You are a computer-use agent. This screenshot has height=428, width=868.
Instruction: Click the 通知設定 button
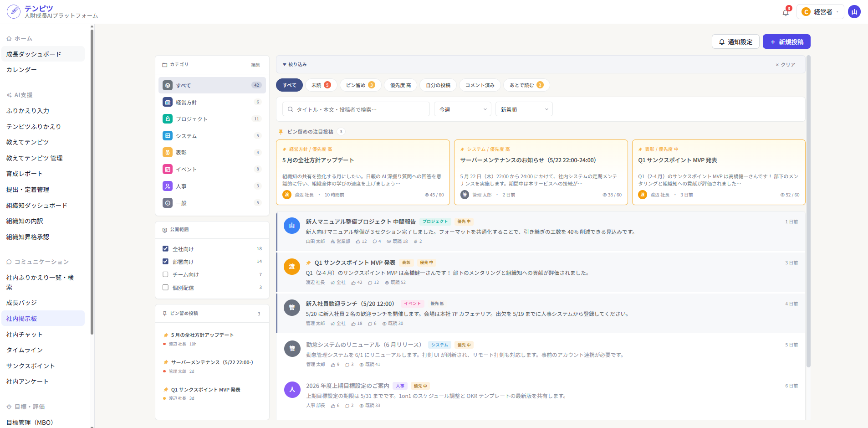tap(735, 42)
